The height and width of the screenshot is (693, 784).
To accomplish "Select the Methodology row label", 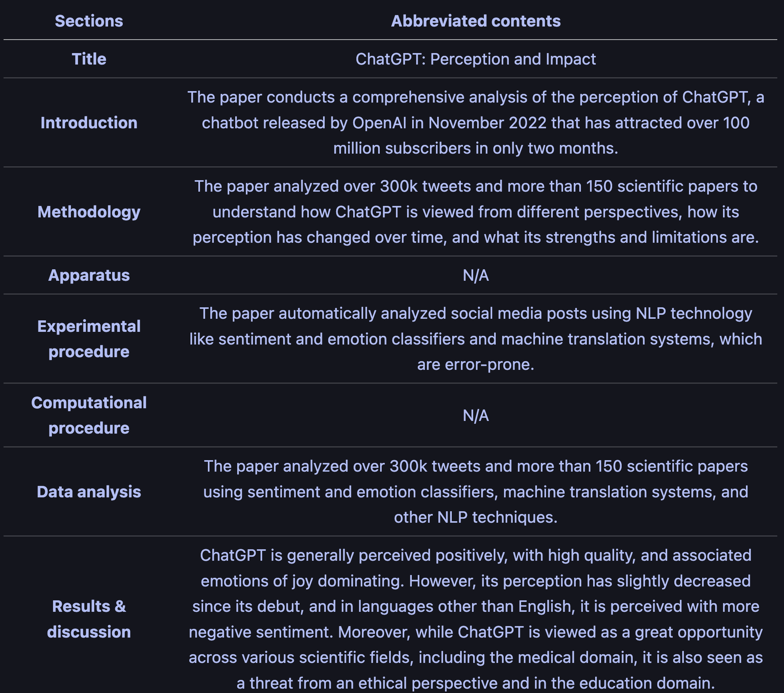I will click(x=89, y=212).
